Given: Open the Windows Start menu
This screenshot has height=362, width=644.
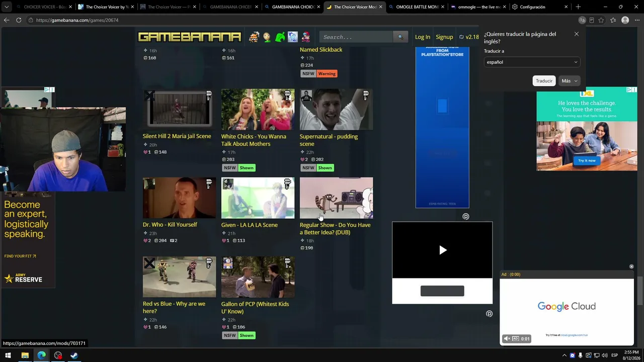Looking at the screenshot, I should [8, 355].
